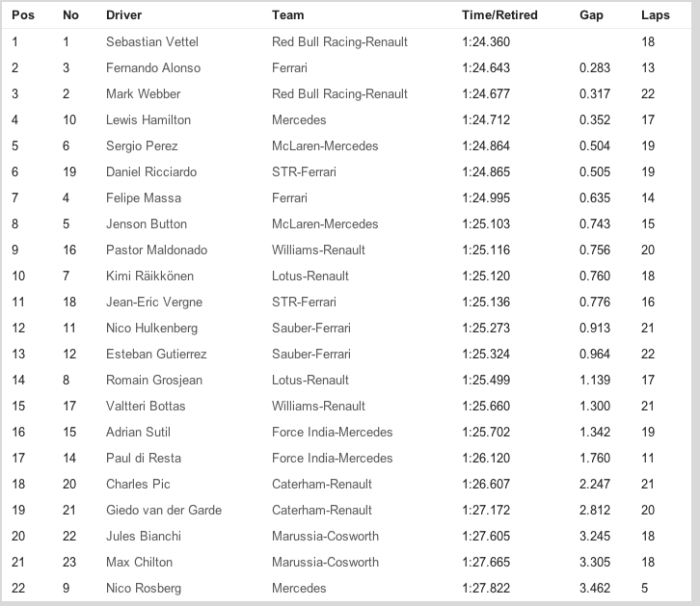Image resolution: width=700 pixels, height=606 pixels.
Task: Click the Driver column header
Action: click(124, 15)
